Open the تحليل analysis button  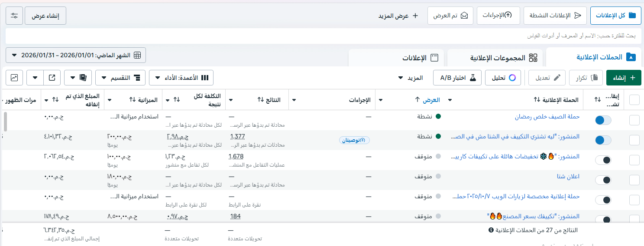click(503, 78)
